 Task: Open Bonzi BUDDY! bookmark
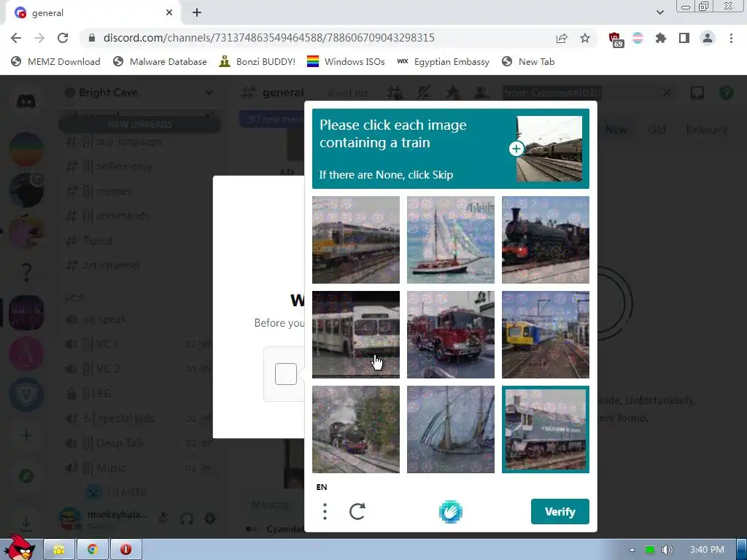point(257,61)
